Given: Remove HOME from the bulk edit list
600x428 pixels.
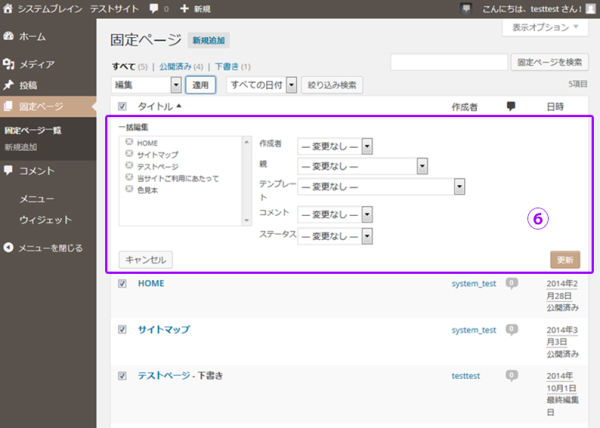Looking at the screenshot, I should pyautogui.click(x=130, y=143).
